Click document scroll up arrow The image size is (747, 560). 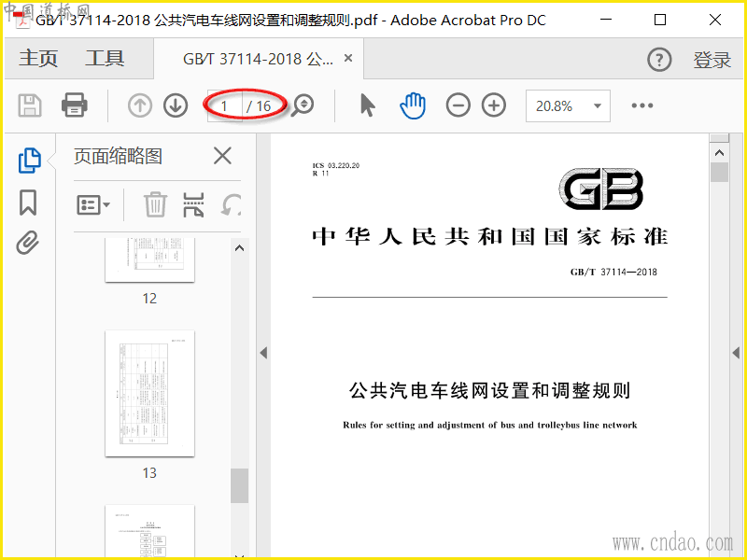point(719,153)
